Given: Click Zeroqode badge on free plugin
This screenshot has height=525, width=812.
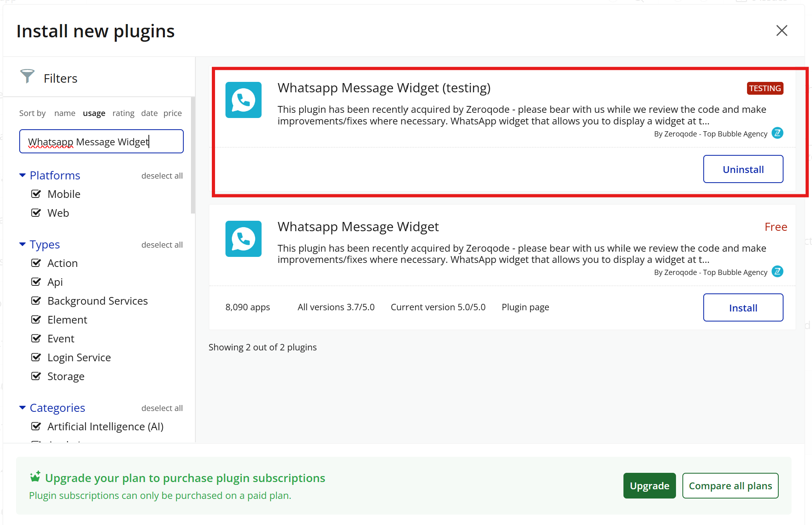Looking at the screenshot, I should click(777, 272).
